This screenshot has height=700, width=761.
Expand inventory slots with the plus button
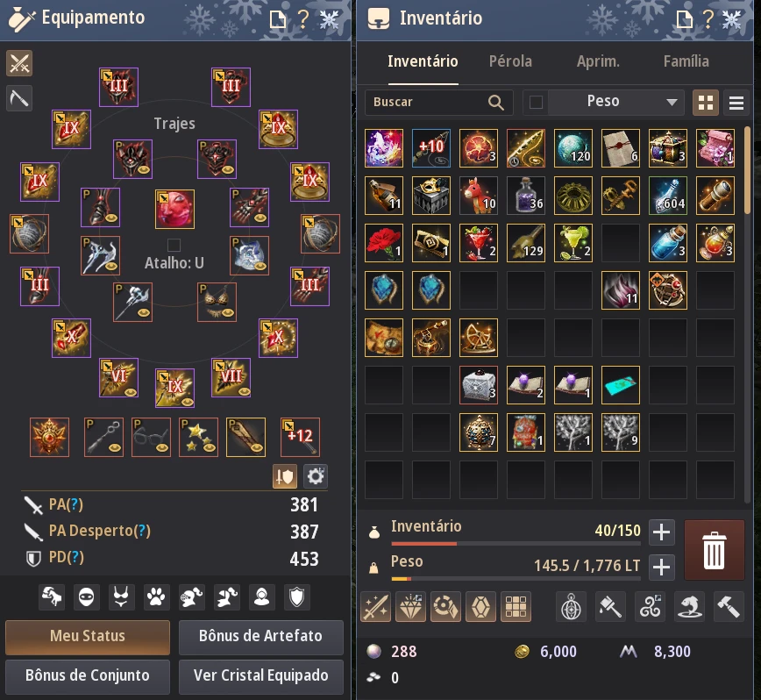pyautogui.click(x=662, y=532)
